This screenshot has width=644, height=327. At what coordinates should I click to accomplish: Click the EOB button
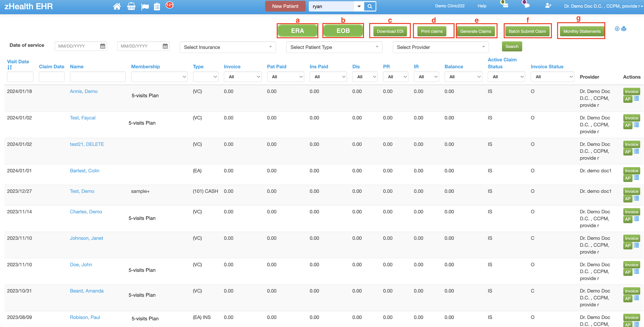(x=343, y=31)
